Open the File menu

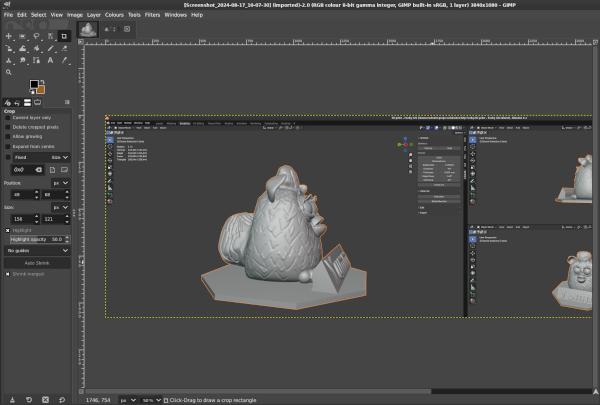click(x=8, y=15)
